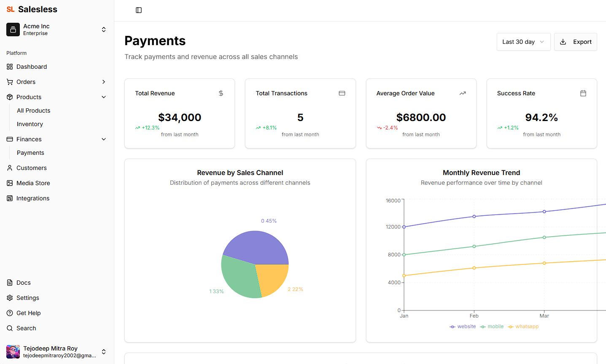Open the Inventory menu item

(x=30, y=124)
